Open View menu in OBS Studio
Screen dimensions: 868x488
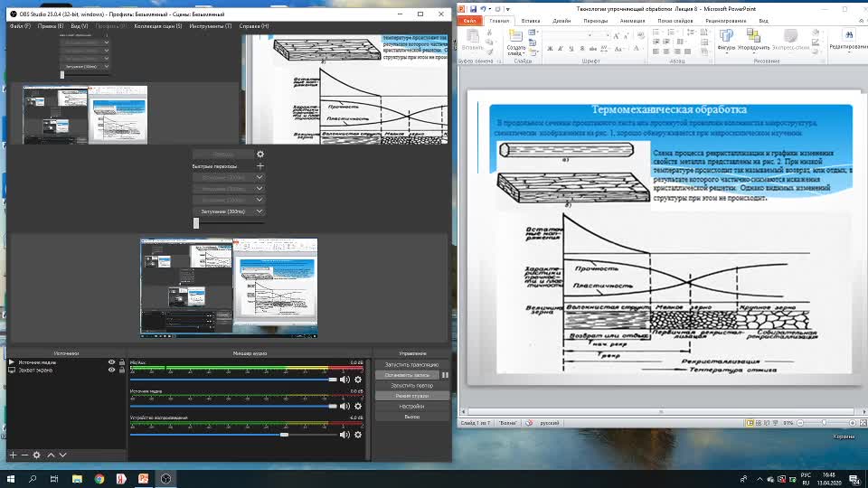coord(80,26)
